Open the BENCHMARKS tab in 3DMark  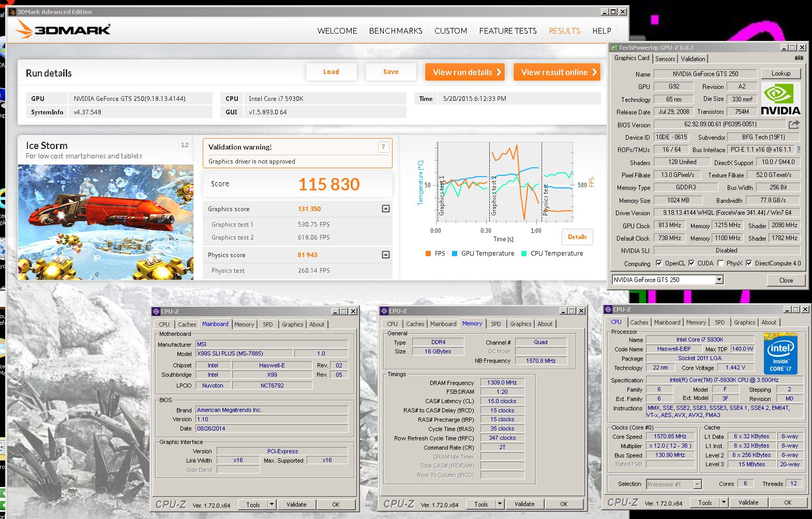coord(396,31)
